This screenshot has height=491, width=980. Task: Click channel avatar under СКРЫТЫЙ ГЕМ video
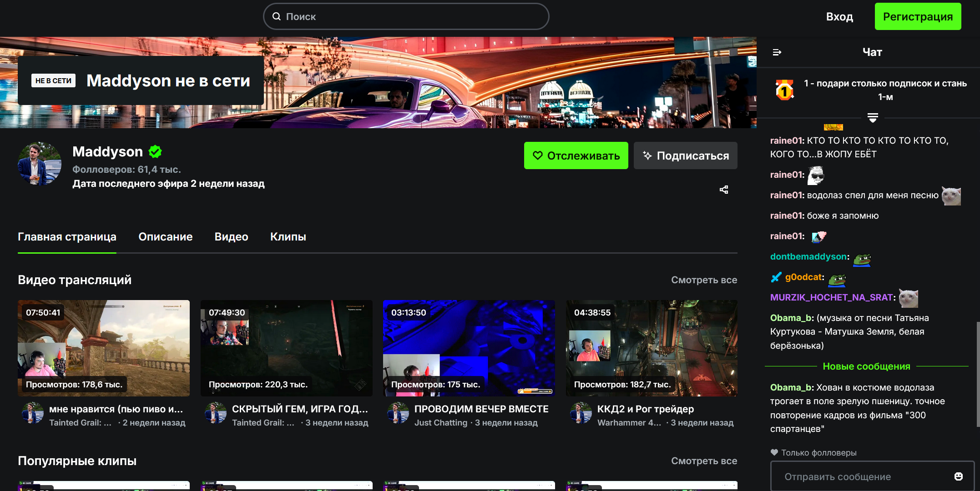tap(216, 413)
